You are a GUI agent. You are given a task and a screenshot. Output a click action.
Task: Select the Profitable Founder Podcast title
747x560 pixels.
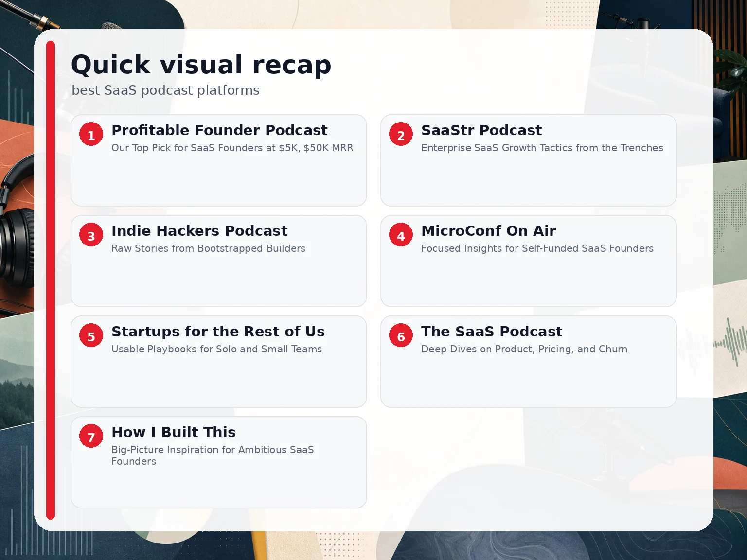(219, 130)
